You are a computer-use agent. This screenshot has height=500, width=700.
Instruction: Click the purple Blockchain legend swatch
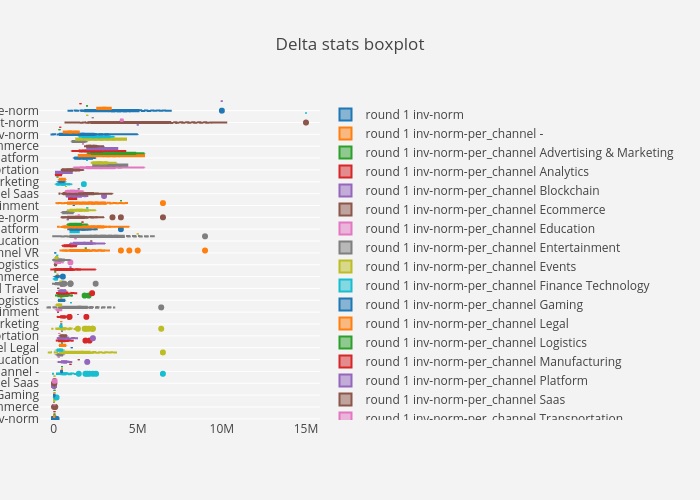[x=345, y=190]
